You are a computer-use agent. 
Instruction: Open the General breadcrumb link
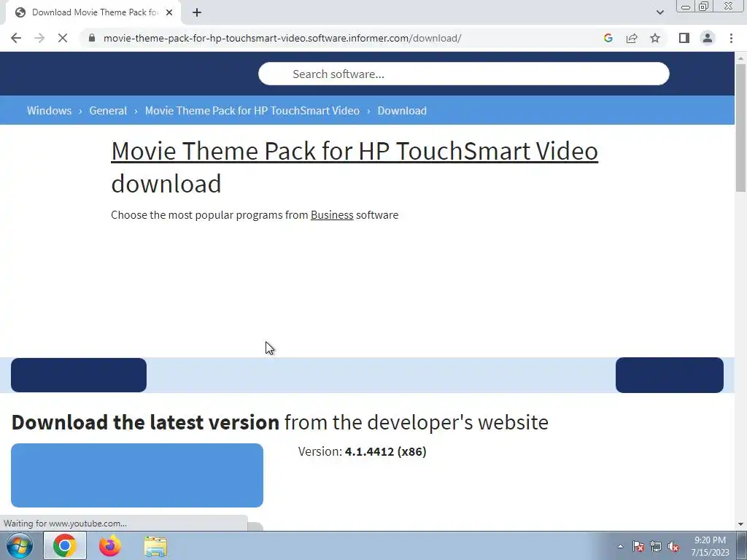click(x=108, y=111)
